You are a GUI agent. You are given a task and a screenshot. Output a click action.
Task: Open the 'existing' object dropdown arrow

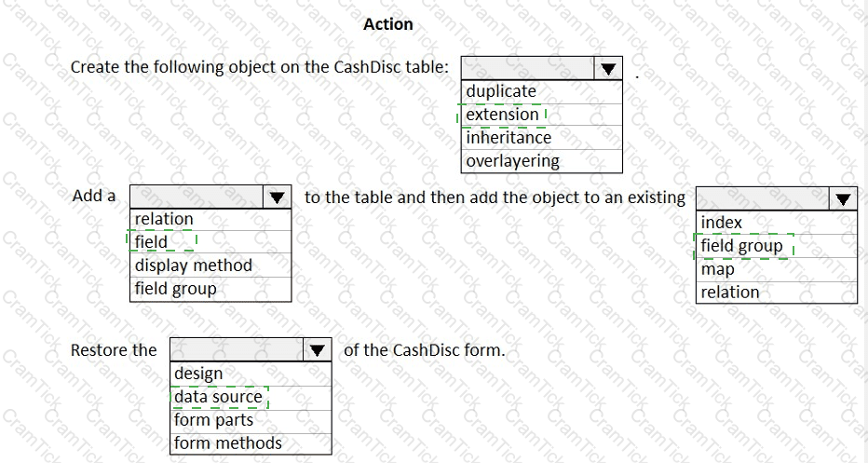[x=843, y=198]
